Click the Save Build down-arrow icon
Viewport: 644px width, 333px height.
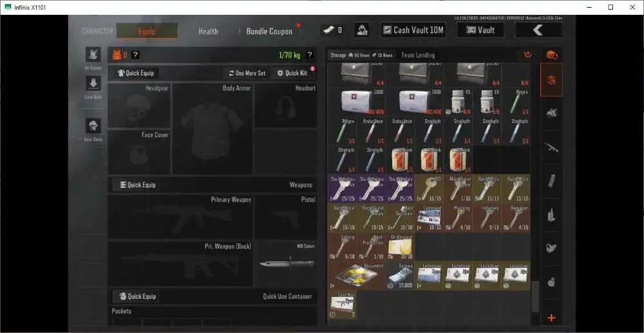tap(93, 83)
